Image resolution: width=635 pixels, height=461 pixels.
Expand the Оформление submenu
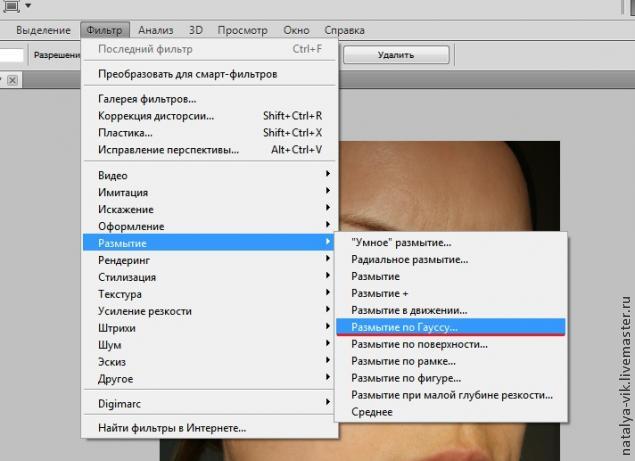point(210,226)
